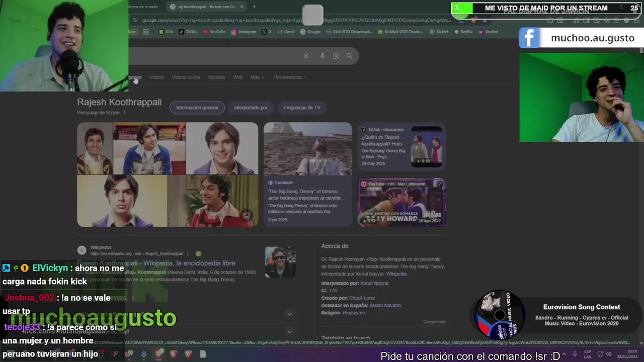Open BotRix bookmark
Viewport: 644px width, 362px height.
coord(463,32)
